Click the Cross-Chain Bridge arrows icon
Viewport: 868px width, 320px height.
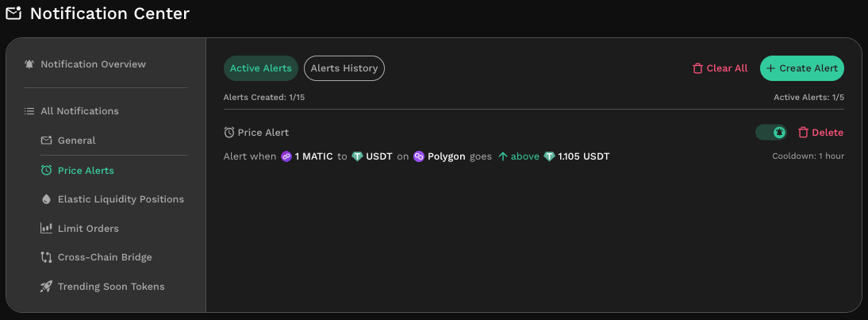[47, 257]
